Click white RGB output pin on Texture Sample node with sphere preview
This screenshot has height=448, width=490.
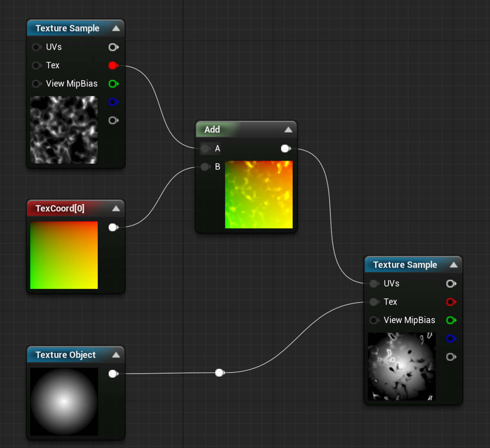[451, 283]
